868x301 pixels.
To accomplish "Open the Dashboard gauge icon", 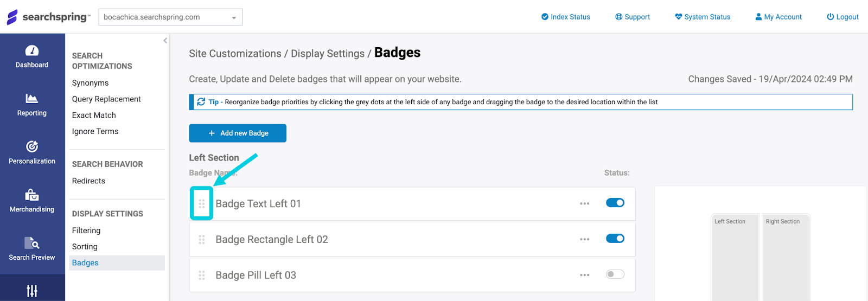I will pos(32,51).
